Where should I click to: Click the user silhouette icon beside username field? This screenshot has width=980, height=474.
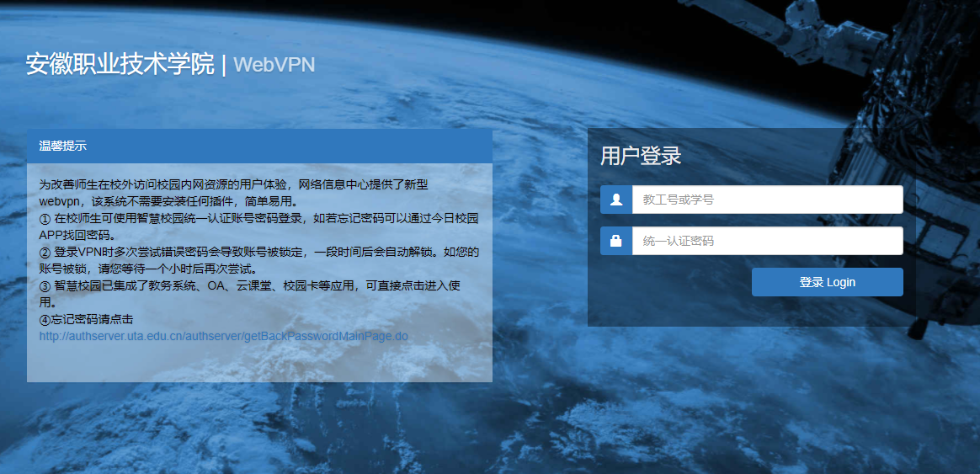(x=616, y=200)
